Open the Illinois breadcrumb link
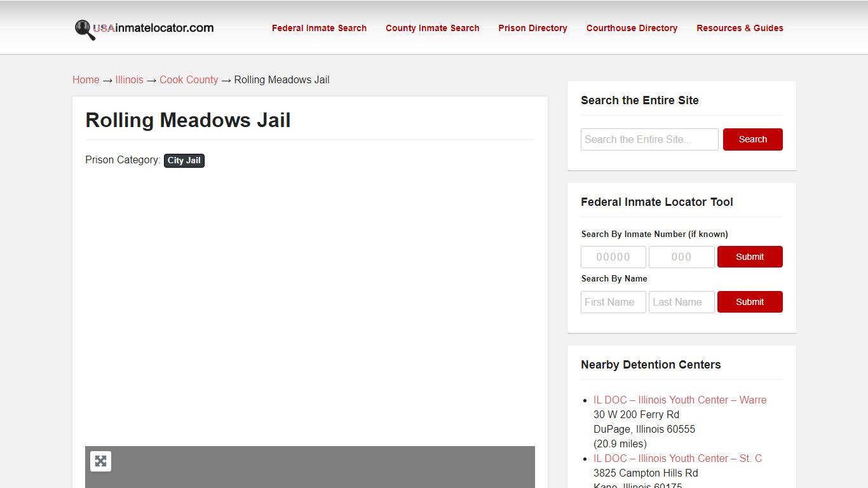 point(129,79)
